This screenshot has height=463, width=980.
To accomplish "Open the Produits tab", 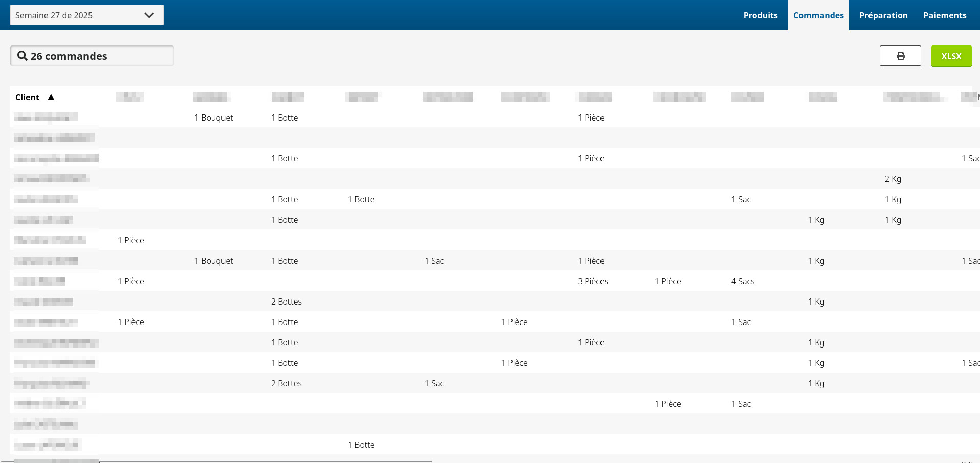I will (x=760, y=15).
